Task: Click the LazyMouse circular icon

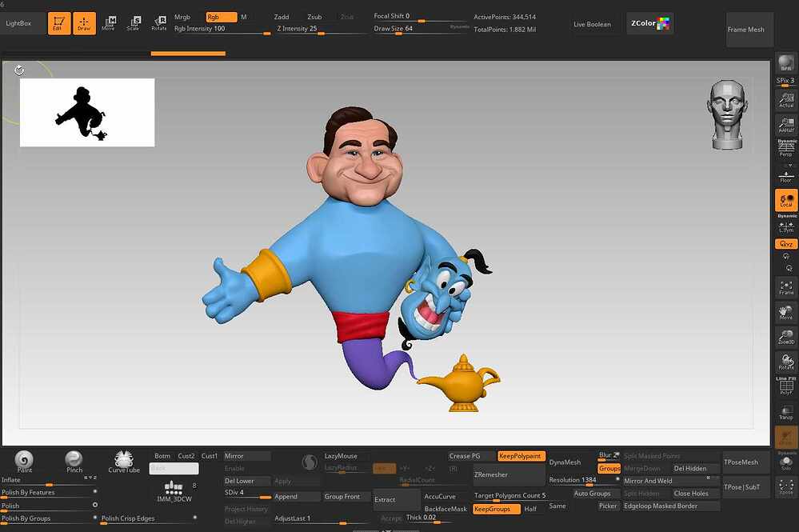Action: pos(310,462)
